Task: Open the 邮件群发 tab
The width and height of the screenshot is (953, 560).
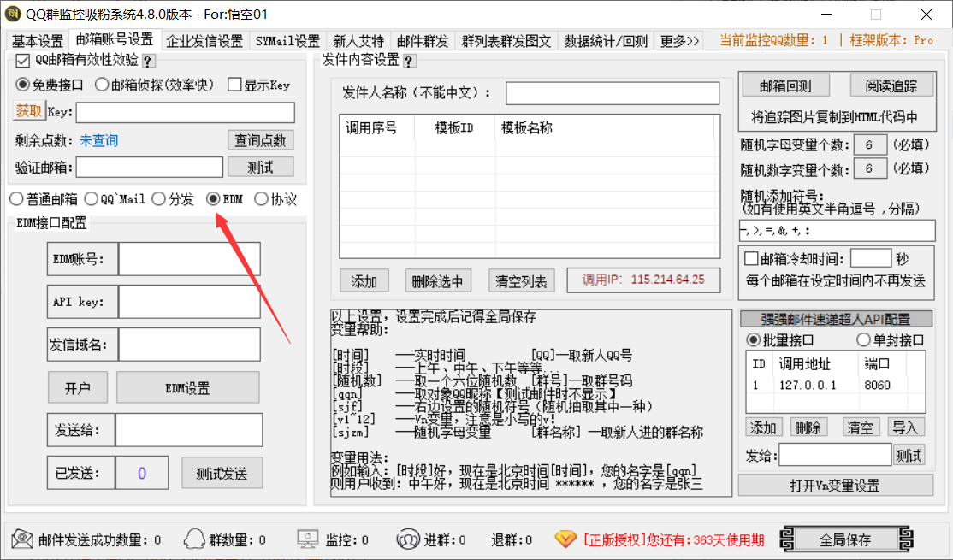Action: [x=423, y=41]
